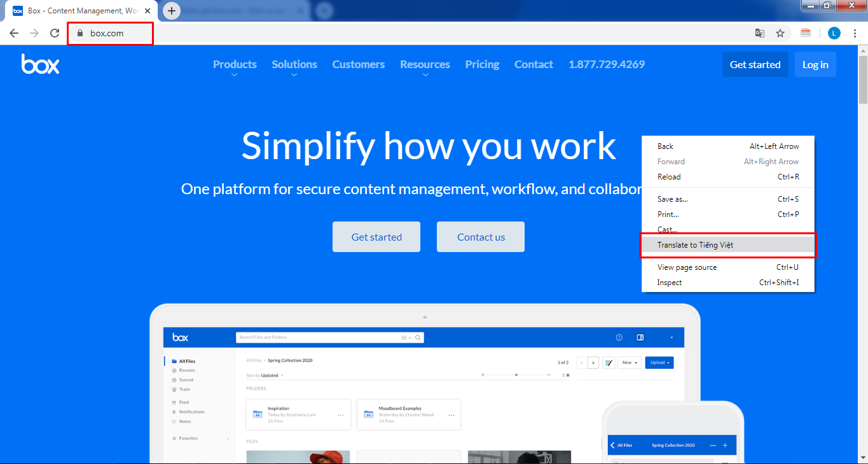Click the plus icon in the phone mockup header
Screen dimensions: 868x464
(x=725, y=445)
